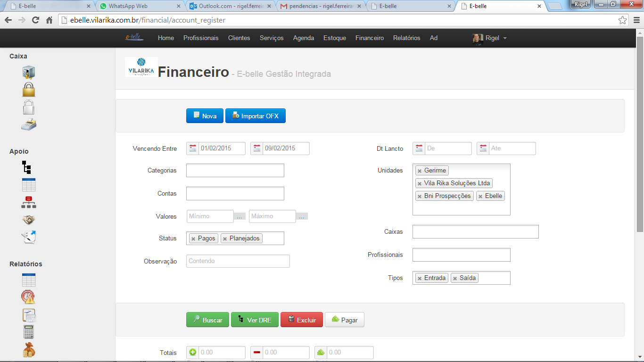Click the clock with warning triangle icon

pos(28,297)
